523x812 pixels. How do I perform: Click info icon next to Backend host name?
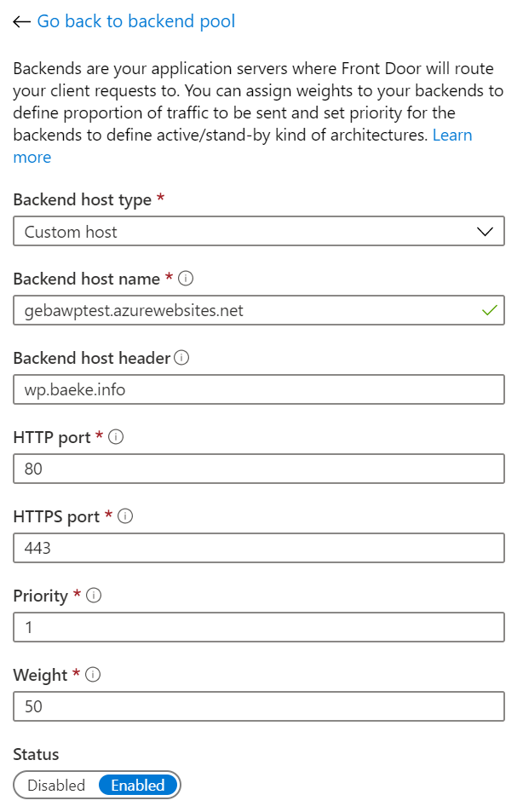(x=187, y=279)
